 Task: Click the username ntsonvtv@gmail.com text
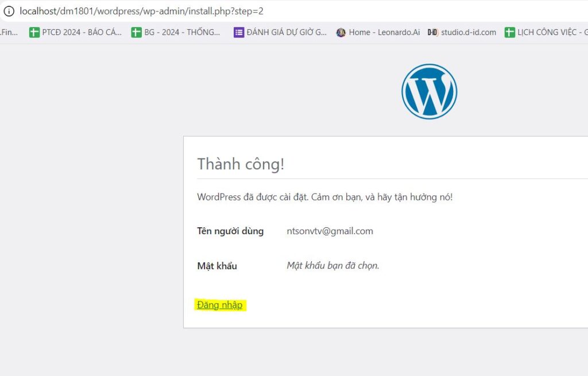pos(330,231)
